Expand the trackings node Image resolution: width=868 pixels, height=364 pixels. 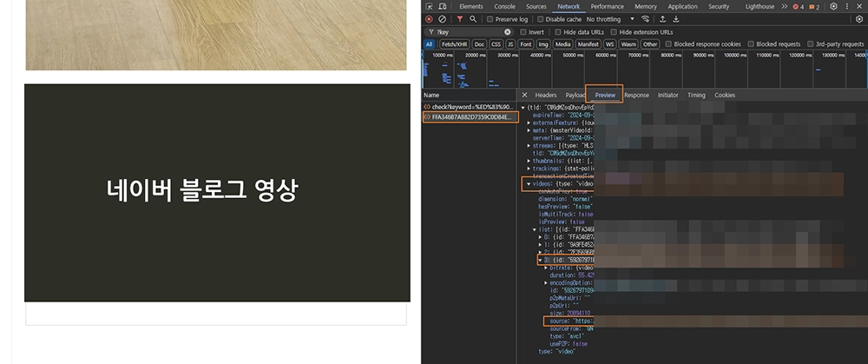click(x=529, y=169)
